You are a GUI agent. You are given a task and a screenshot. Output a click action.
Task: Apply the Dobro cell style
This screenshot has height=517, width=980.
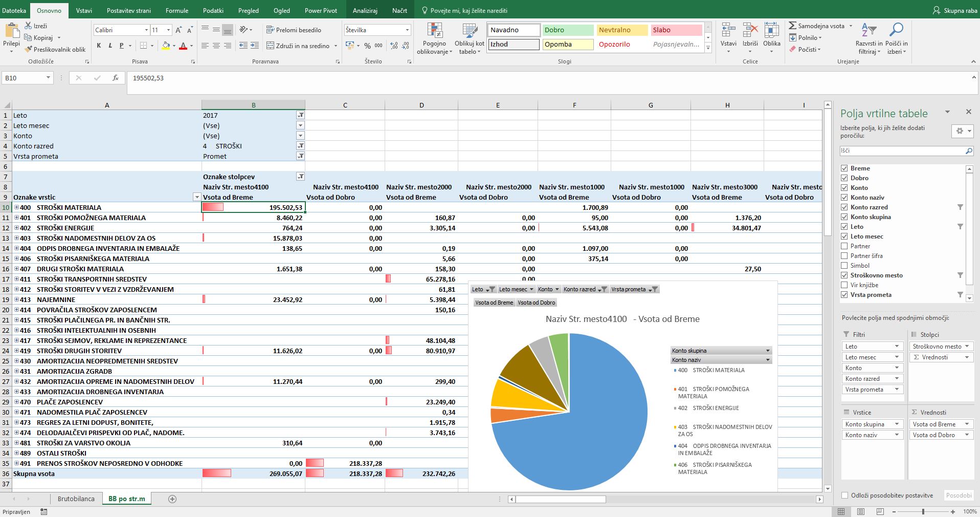point(568,30)
